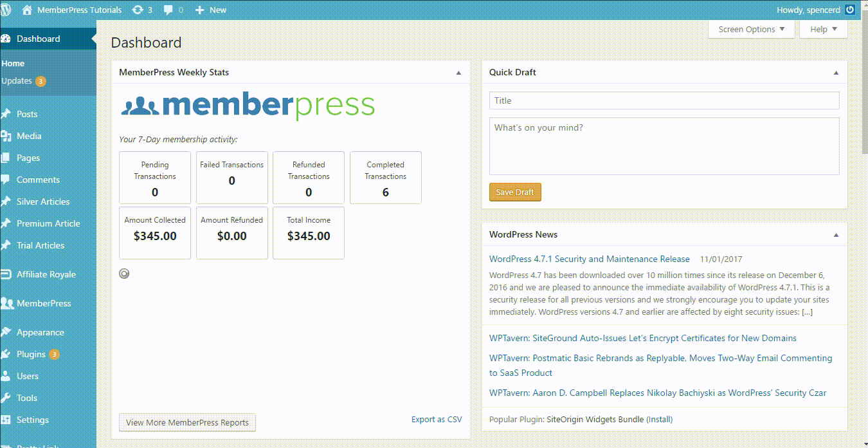Click the Users icon in the sidebar
This screenshot has height=448, width=868.
pyautogui.click(x=6, y=376)
